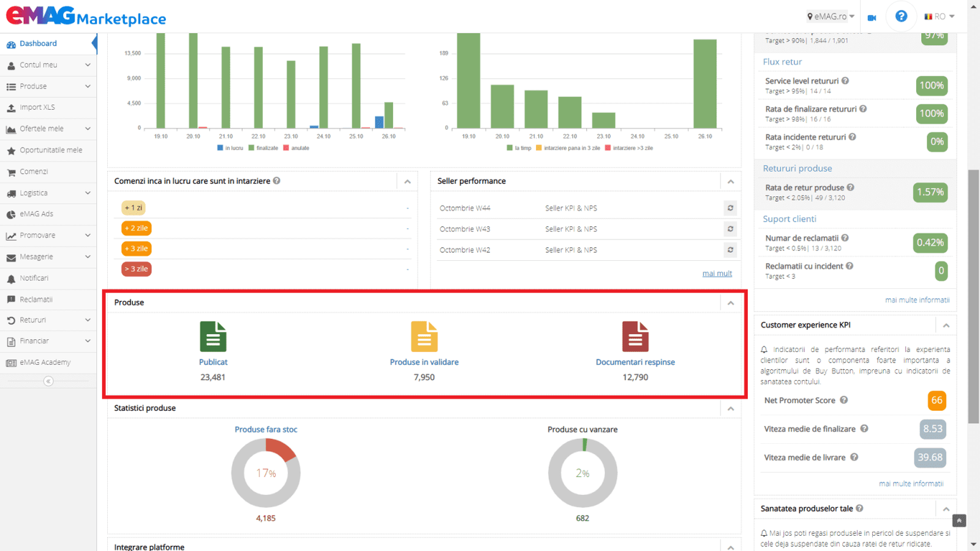Open help via the question mark icon
Viewport: 980px width, 551px height.
click(x=901, y=17)
